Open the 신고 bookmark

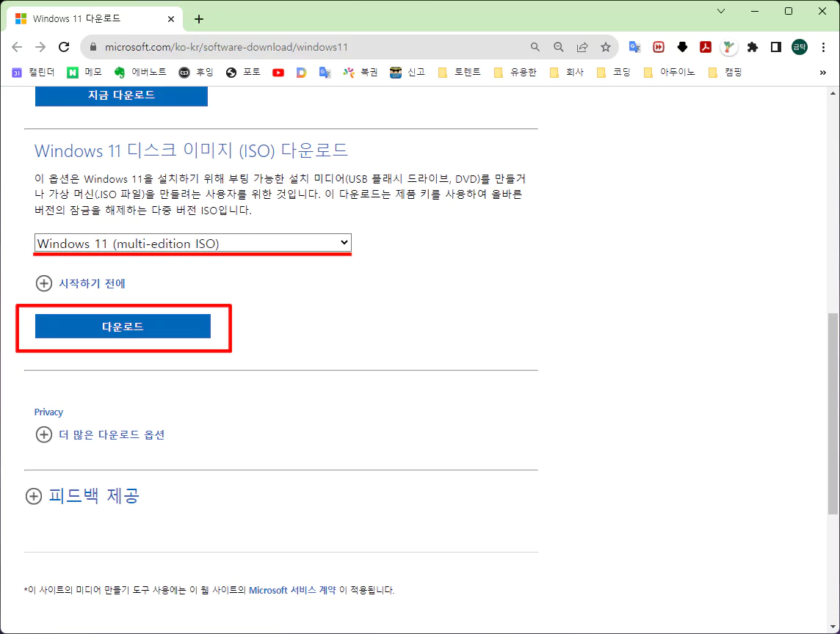pos(408,73)
